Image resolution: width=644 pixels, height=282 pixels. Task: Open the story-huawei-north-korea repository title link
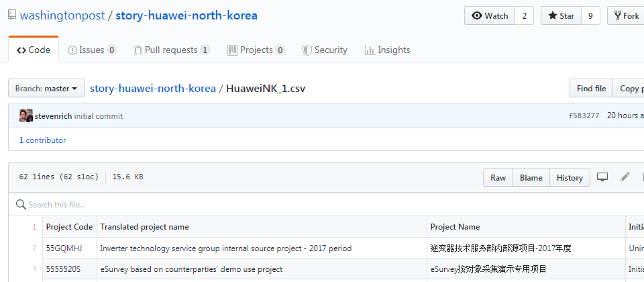pos(186,15)
